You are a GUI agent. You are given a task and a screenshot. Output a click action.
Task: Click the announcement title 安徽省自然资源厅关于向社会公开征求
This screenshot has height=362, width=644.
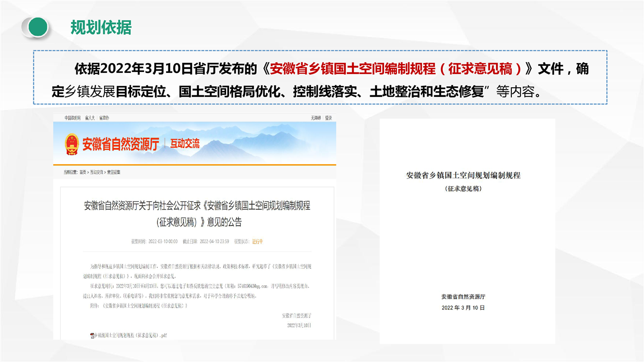click(197, 206)
